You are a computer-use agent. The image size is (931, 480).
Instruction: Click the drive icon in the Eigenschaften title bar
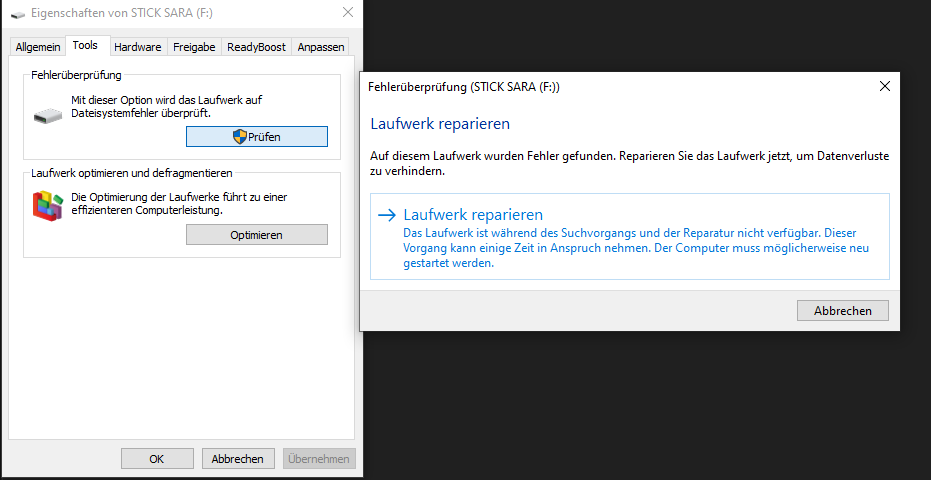pos(18,13)
